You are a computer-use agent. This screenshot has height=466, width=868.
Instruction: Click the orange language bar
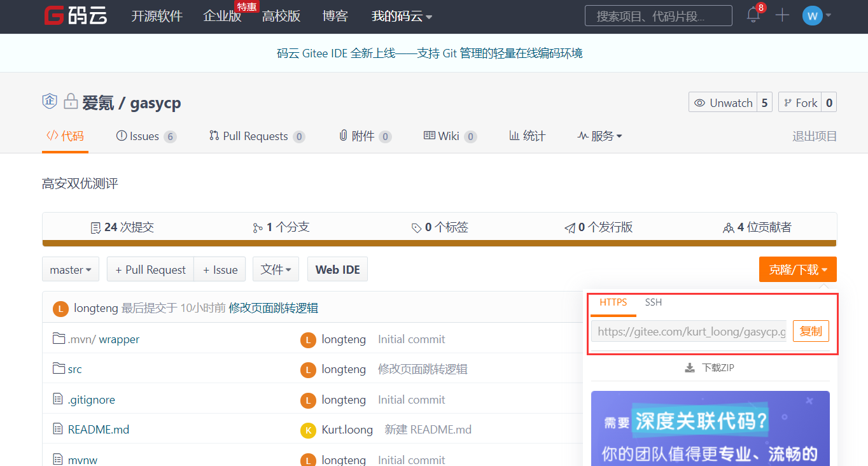tap(439, 243)
